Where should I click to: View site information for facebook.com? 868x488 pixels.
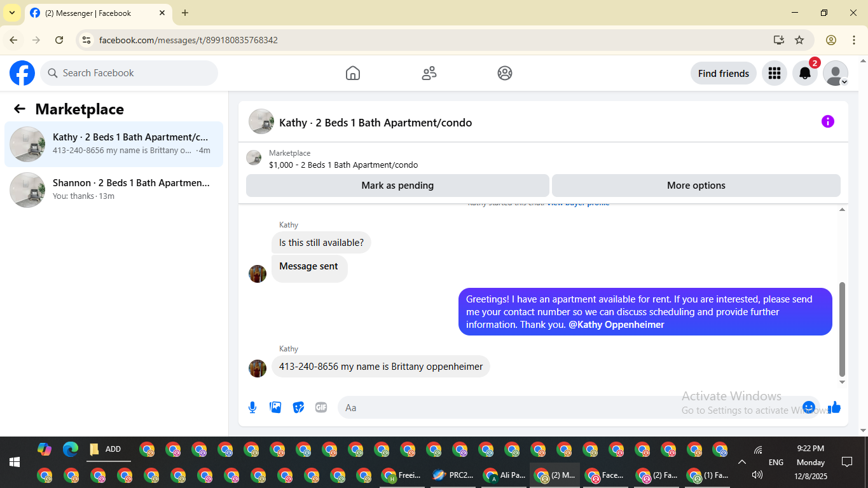pyautogui.click(x=87, y=40)
